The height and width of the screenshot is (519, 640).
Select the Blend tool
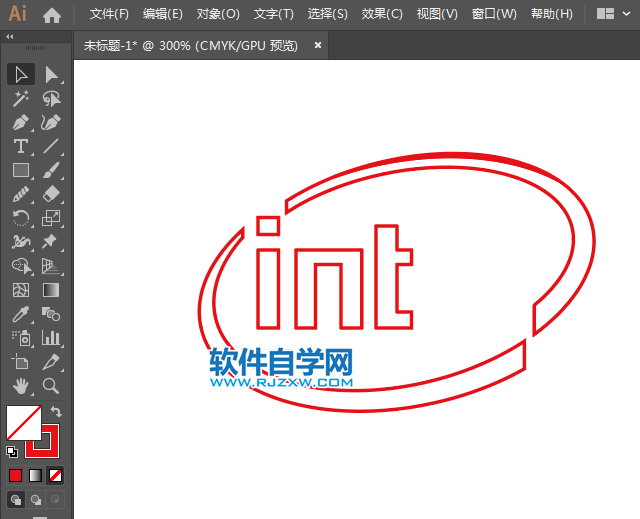click(x=51, y=314)
